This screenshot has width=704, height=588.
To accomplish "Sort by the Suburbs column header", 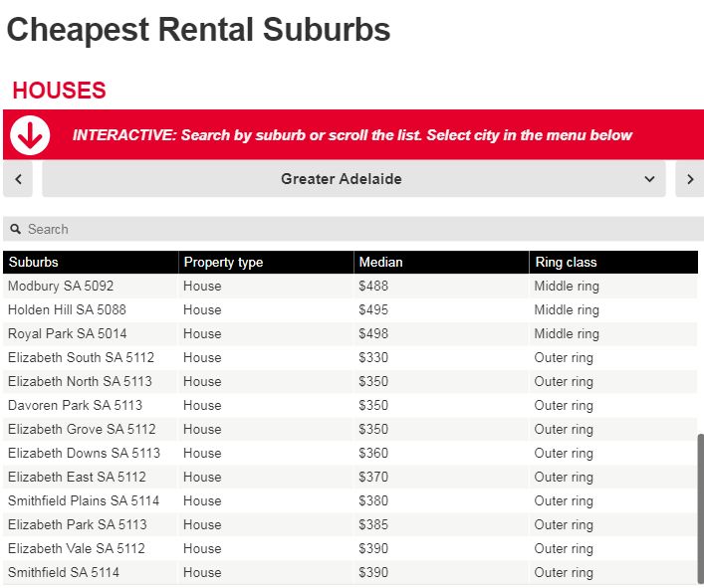I will (34, 263).
